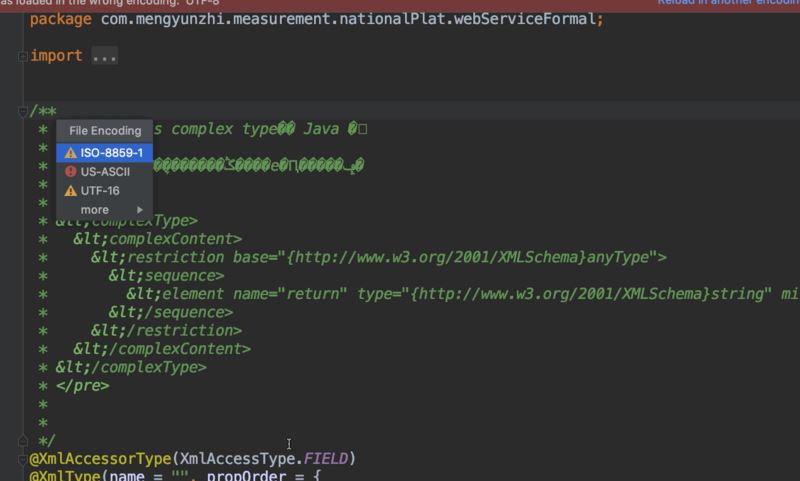The image size is (800, 481).
Task: Click 'XmlAccessType' in the annotation argument
Action: tap(237, 459)
